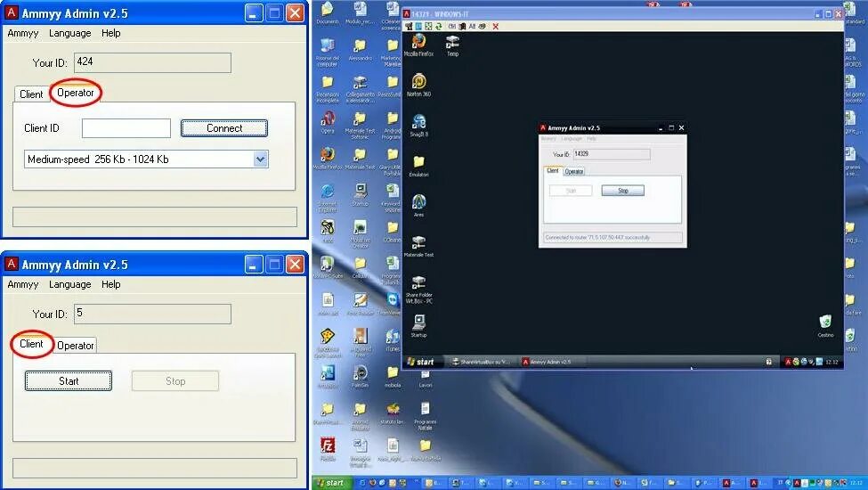Click the connection status text in remote Ammyy window
The height and width of the screenshot is (490, 868).
(598, 238)
